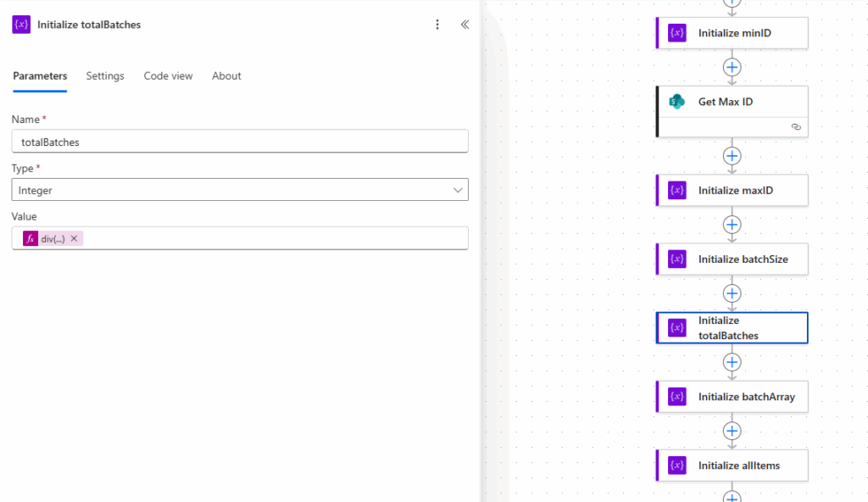Image resolution: width=868 pixels, height=502 pixels.
Task: Open the Type dropdown set to Integer
Action: 240,190
